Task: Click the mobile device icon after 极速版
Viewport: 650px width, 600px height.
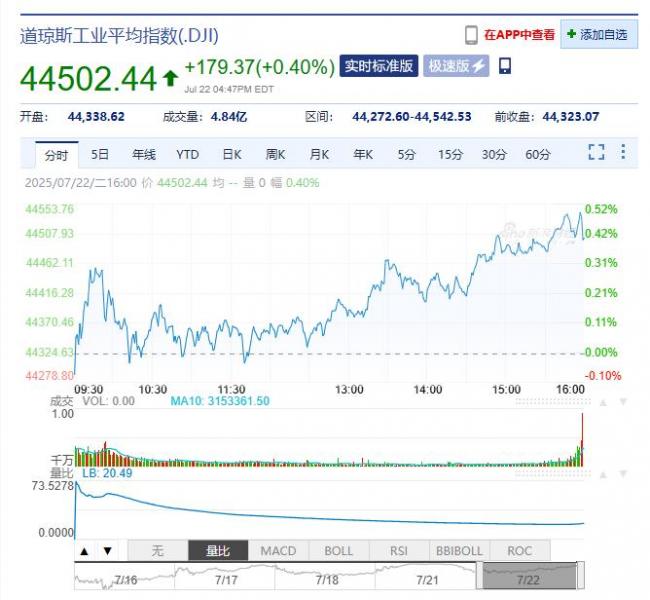Action: point(504,66)
